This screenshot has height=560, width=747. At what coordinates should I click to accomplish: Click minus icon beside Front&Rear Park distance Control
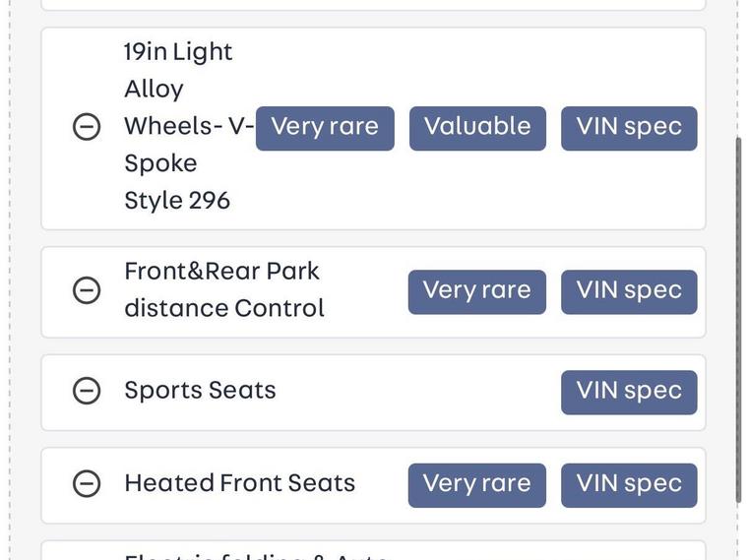87,290
